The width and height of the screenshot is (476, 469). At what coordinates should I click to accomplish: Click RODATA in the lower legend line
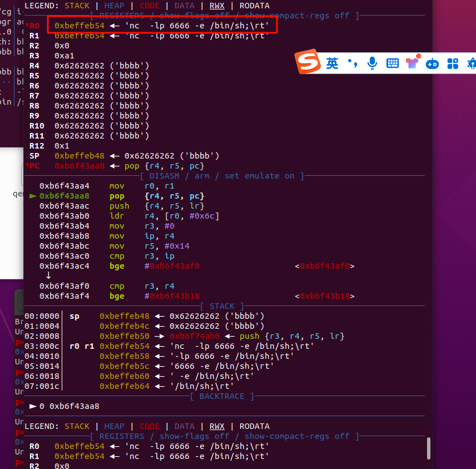coord(254,427)
